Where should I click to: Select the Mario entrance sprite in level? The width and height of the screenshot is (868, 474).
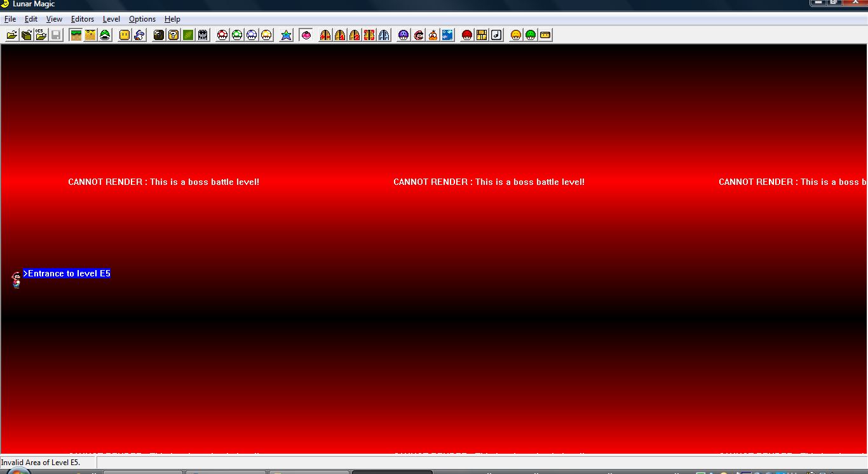[x=17, y=280]
